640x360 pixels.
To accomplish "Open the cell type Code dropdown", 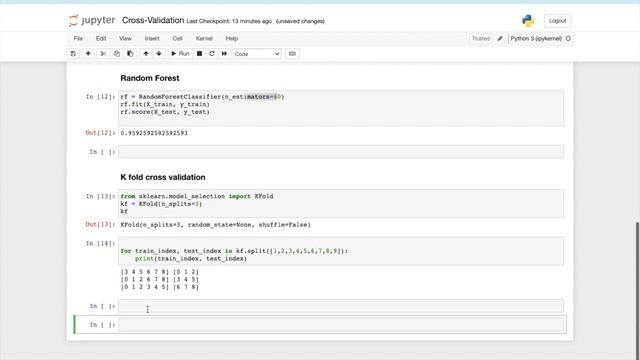I will 257,54.
